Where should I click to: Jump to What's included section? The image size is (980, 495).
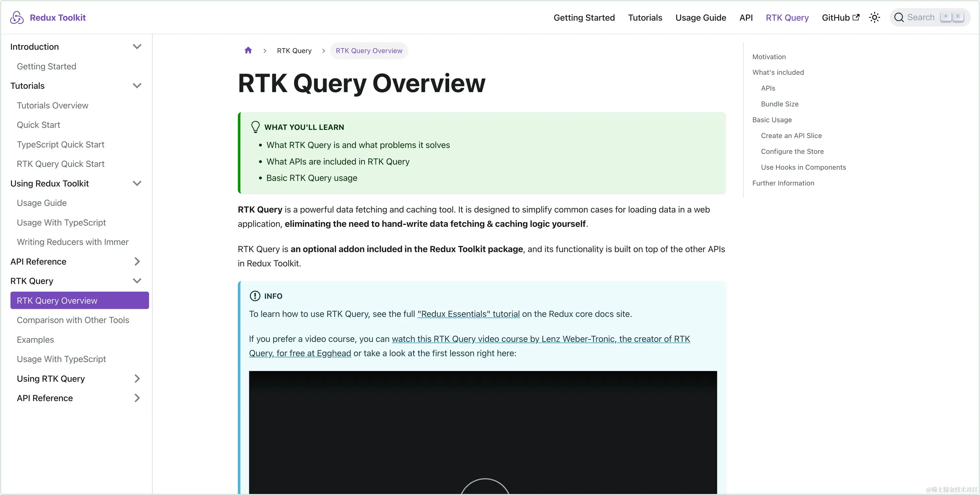click(778, 72)
